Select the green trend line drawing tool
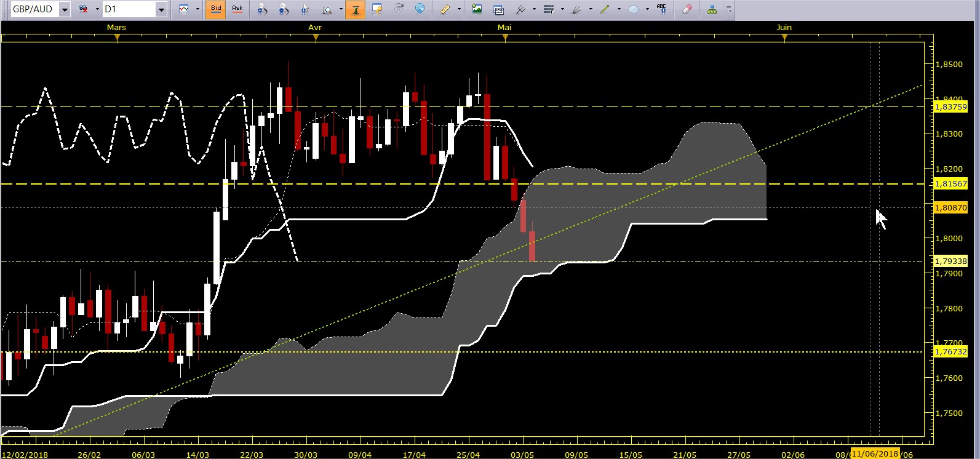Image resolution: width=980 pixels, height=459 pixels. [x=605, y=9]
